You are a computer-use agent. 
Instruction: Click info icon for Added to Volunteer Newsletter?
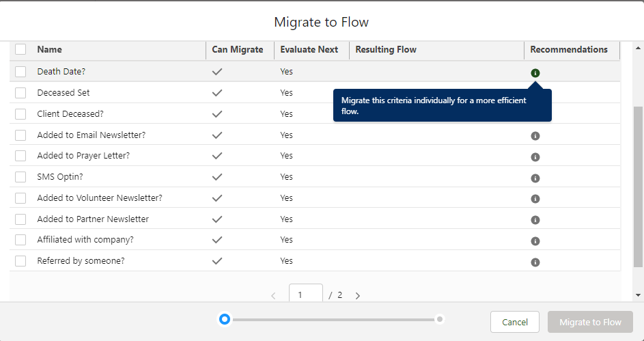pos(535,199)
